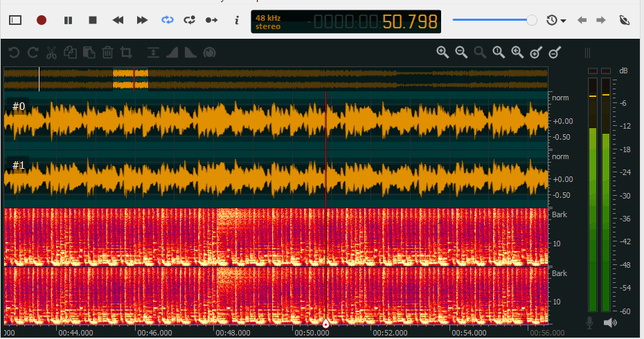Click the left channel clip indicator above meter
The height and width of the screenshot is (339, 644).
(593, 71)
